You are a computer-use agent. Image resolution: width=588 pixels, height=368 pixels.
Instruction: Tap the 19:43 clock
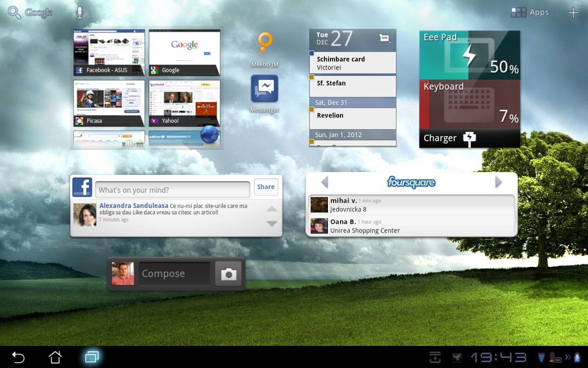point(498,357)
